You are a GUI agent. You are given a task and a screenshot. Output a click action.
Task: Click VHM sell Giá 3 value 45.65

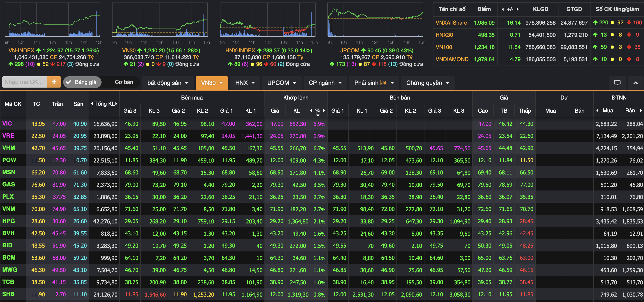tap(436, 148)
